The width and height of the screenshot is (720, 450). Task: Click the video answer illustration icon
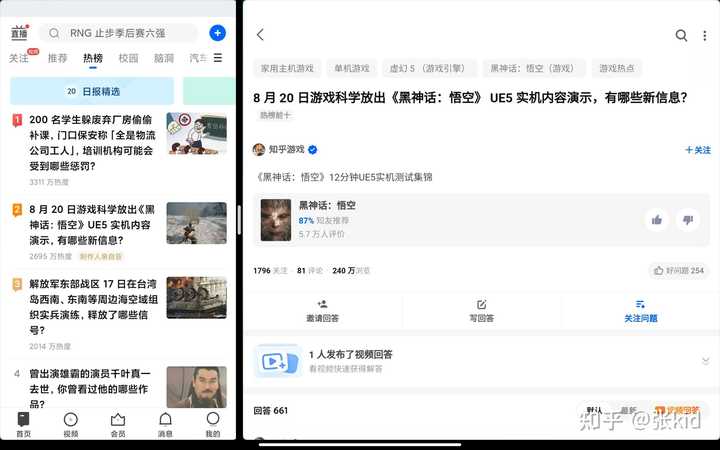click(x=278, y=361)
